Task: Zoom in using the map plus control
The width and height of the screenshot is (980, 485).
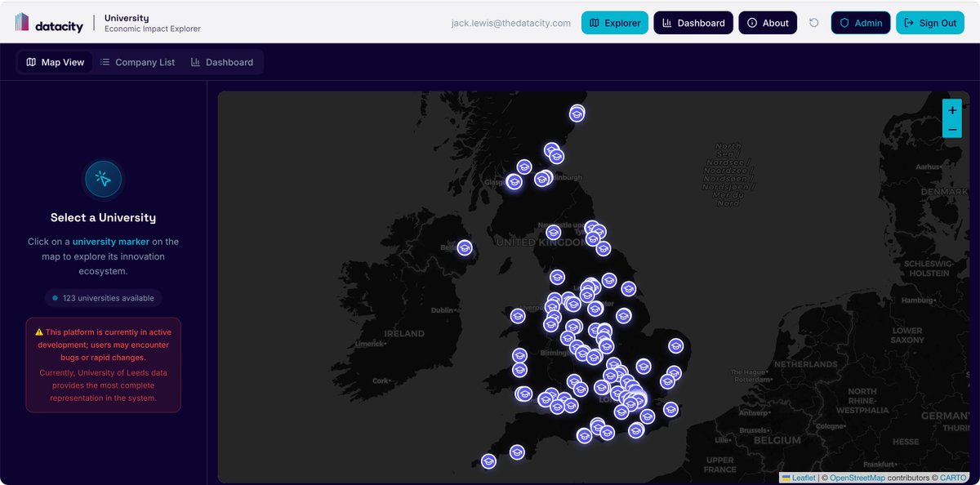Action: (x=951, y=109)
